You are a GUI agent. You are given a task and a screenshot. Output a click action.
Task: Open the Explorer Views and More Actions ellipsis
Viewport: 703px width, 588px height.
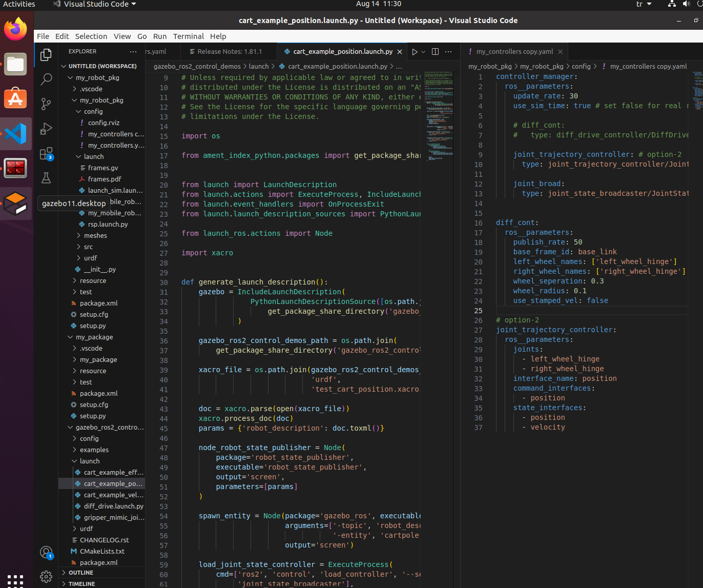tap(133, 51)
